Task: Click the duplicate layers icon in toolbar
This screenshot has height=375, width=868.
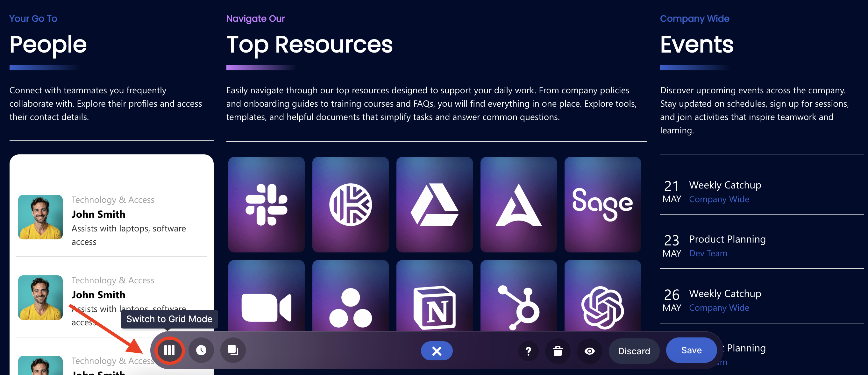Action: pos(233,350)
